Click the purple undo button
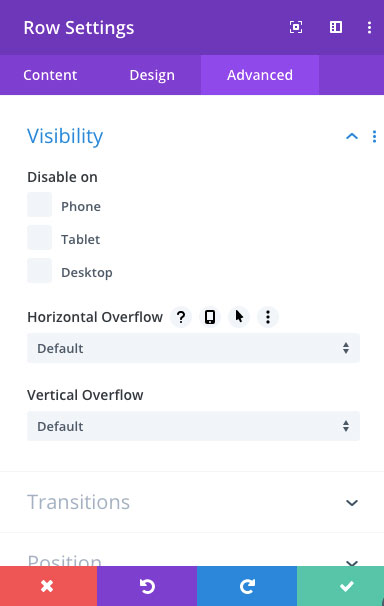This screenshot has height=606, width=384. point(147,586)
